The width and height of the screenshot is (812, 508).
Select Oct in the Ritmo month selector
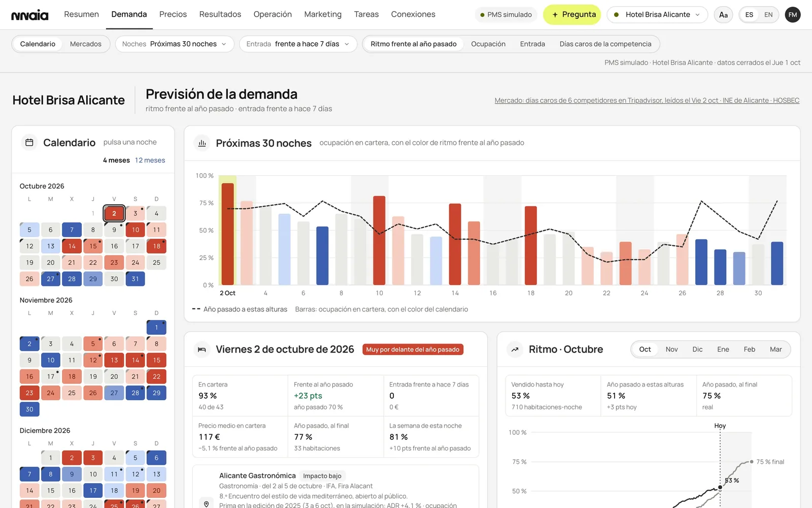pyautogui.click(x=645, y=350)
